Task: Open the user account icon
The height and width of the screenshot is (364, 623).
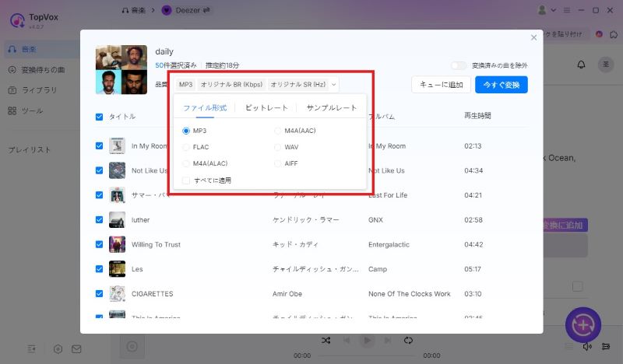Action: 542,10
